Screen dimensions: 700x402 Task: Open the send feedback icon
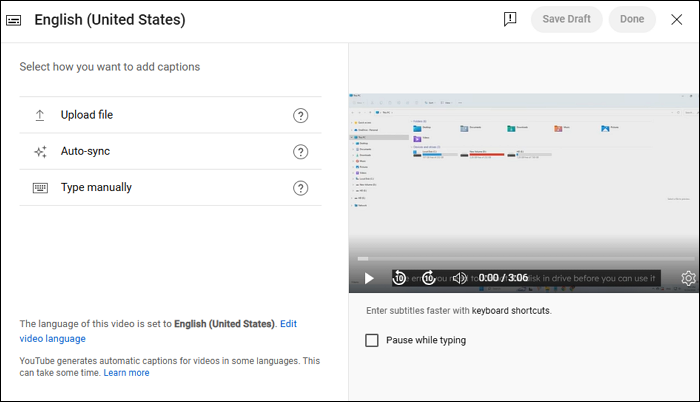(510, 19)
